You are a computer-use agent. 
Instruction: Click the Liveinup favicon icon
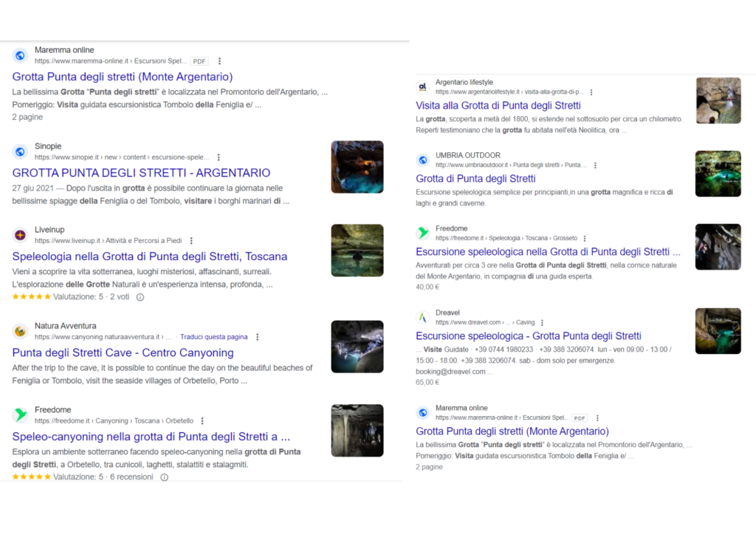pos(20,235)
